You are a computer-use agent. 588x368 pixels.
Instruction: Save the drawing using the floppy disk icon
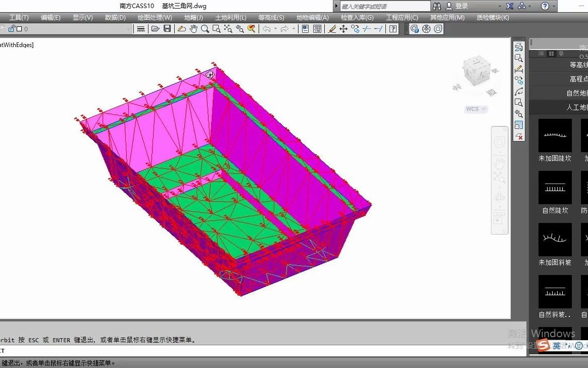(167, 29)
